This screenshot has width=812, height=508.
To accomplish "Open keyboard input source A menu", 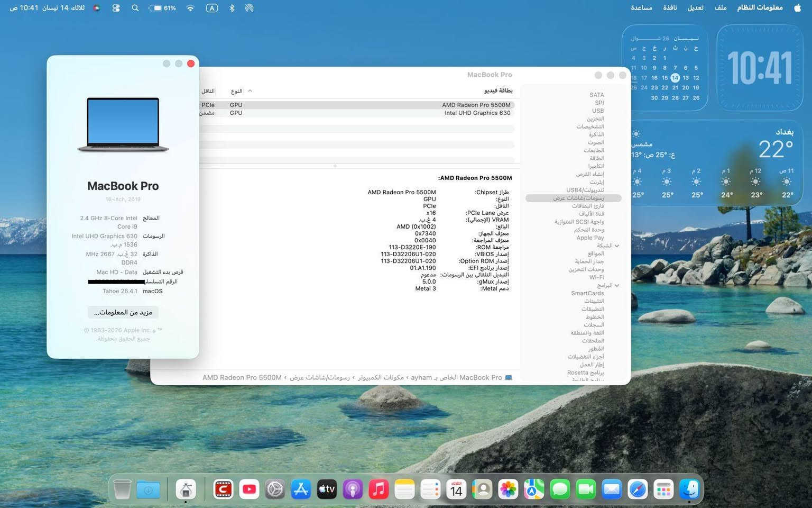I will (x=212, y=8).
